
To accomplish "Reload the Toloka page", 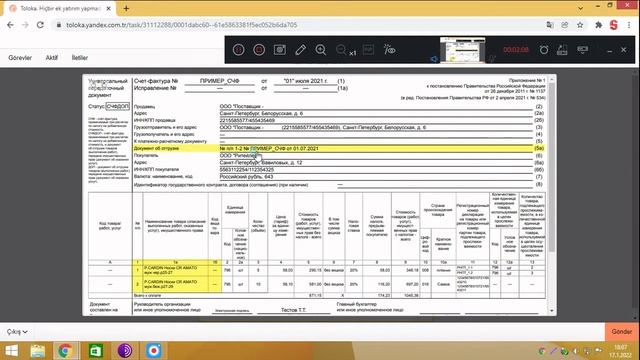I will 40,25.
